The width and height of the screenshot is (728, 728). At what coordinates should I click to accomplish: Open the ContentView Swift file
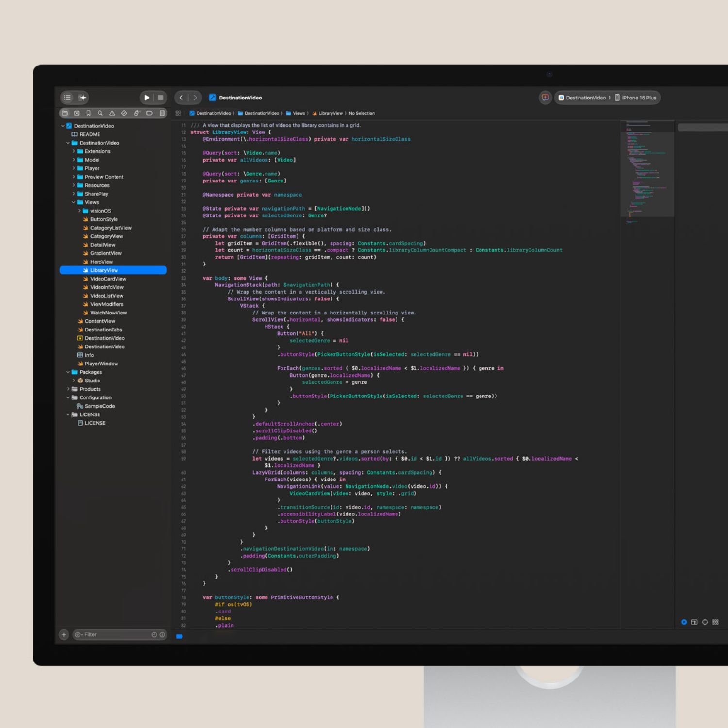click(x=96, y=321)
